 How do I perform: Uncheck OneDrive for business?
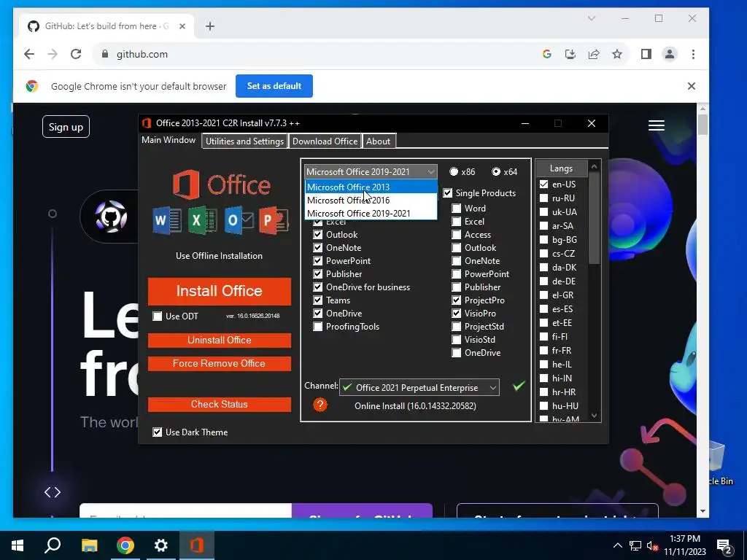318,287
